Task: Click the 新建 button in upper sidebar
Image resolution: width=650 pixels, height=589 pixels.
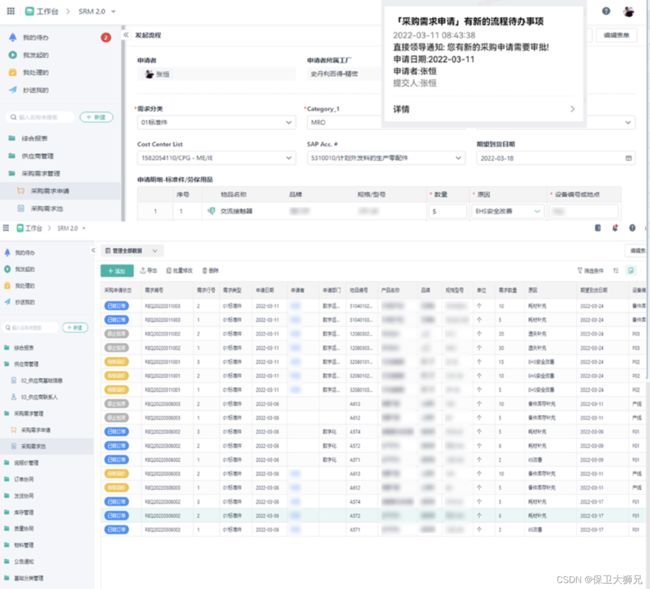Action: pyautogui.click(x=96, y=117)
